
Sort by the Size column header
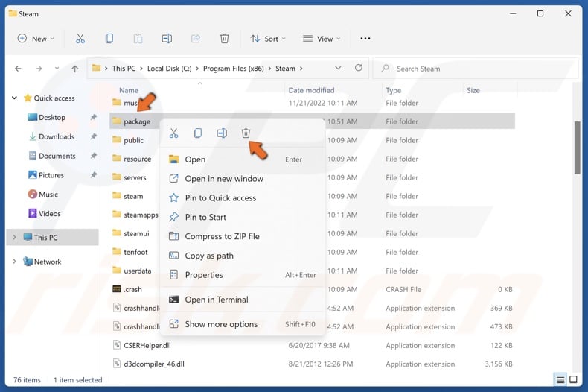473,90
